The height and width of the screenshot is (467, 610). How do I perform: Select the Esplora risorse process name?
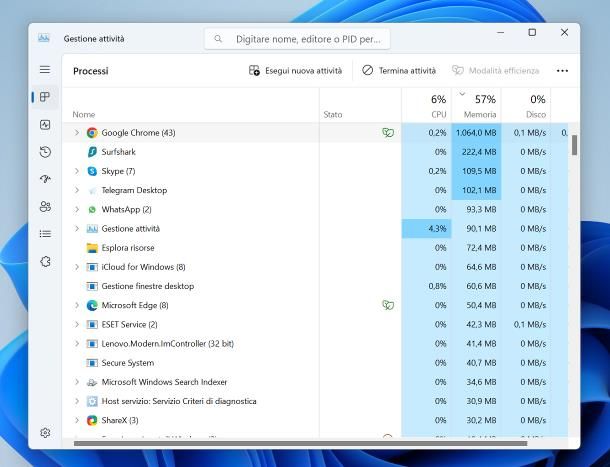(128, 248)
